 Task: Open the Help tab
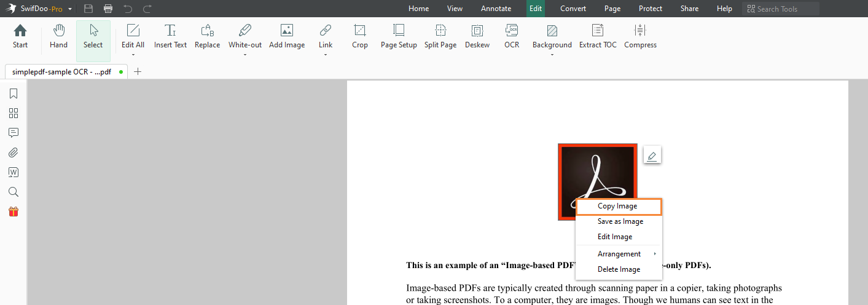(x=725, y=9)
